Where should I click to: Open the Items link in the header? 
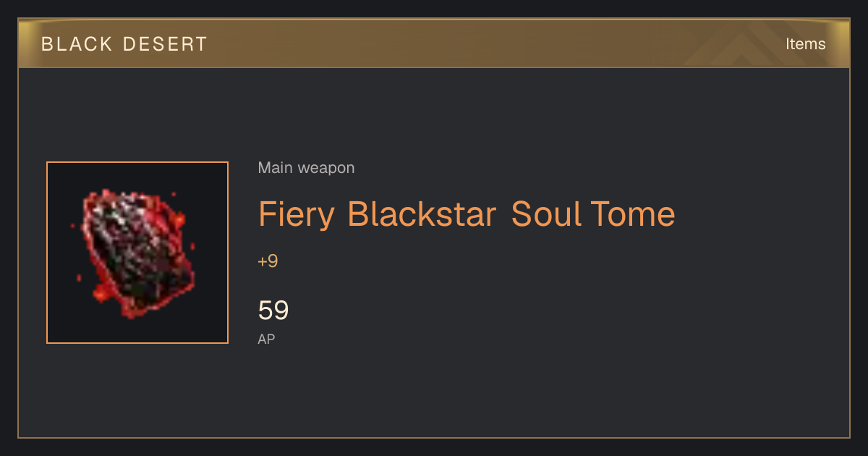805,43
